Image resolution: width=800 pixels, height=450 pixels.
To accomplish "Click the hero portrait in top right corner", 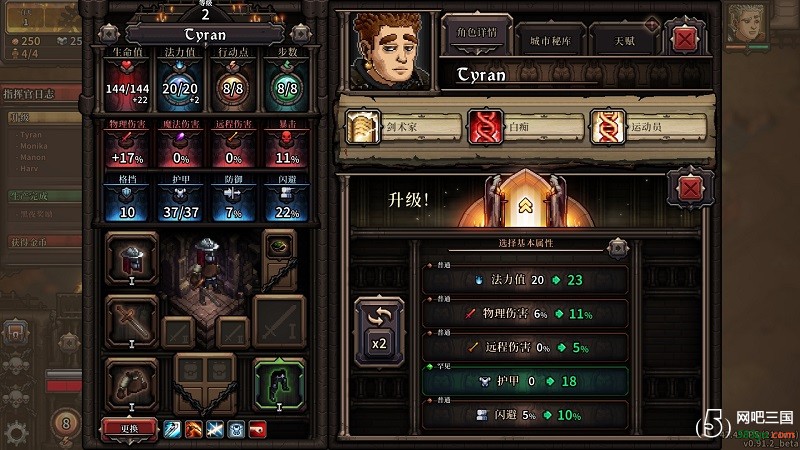I will (746, 24).
